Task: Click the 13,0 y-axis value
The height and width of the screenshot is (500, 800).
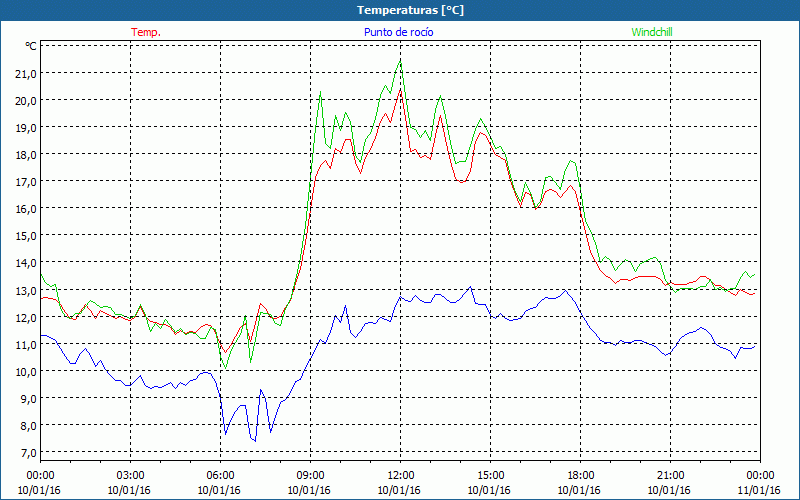Action: coord(27,290)
